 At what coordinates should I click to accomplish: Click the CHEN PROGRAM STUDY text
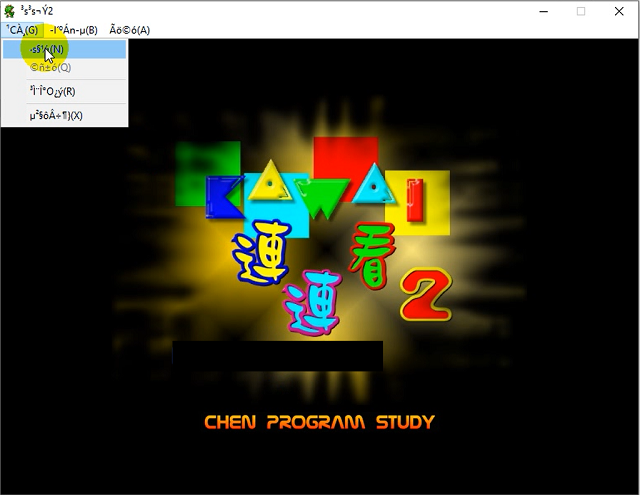[319, 422]
